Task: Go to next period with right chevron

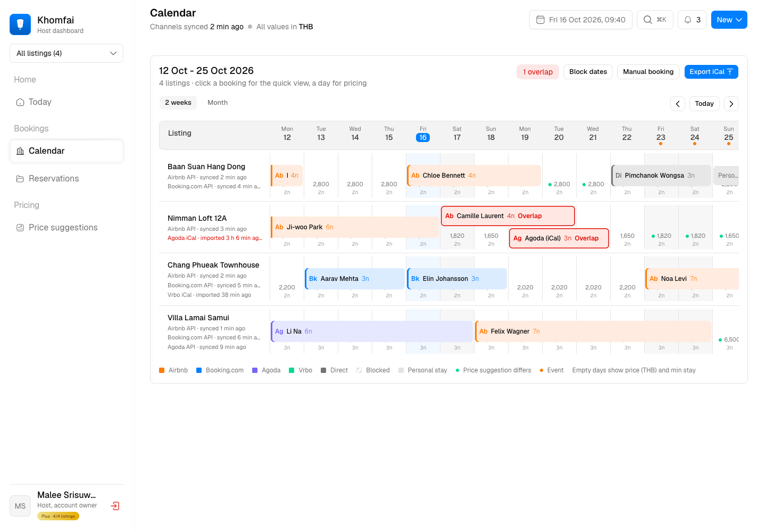Action: (x=731, y=104)
